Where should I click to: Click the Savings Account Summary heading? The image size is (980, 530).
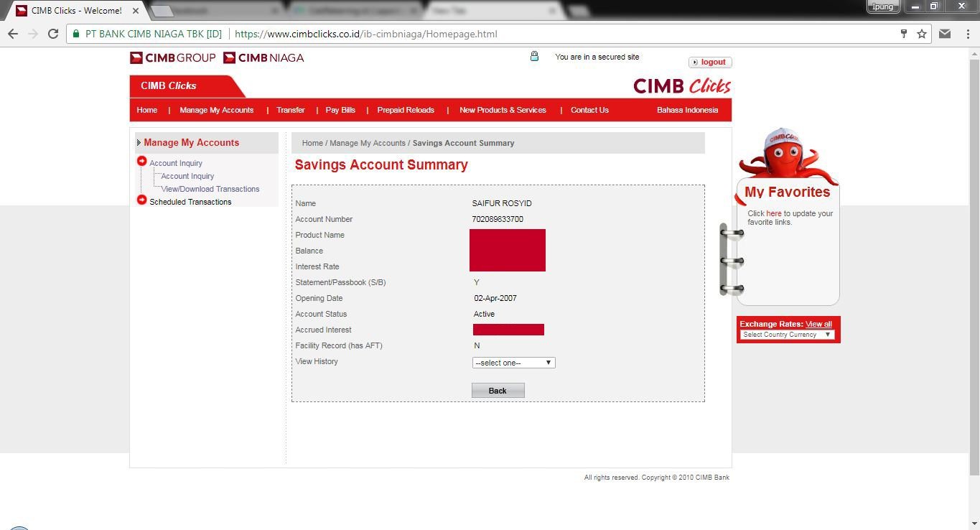pos(381,165)
